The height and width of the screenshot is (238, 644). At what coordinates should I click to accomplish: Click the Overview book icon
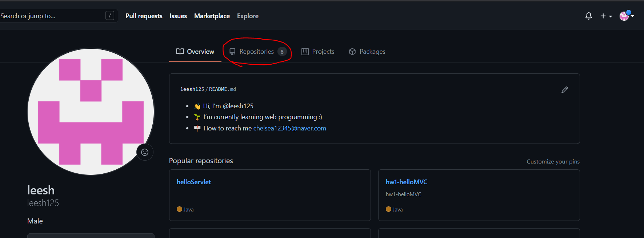click(180, 52)
